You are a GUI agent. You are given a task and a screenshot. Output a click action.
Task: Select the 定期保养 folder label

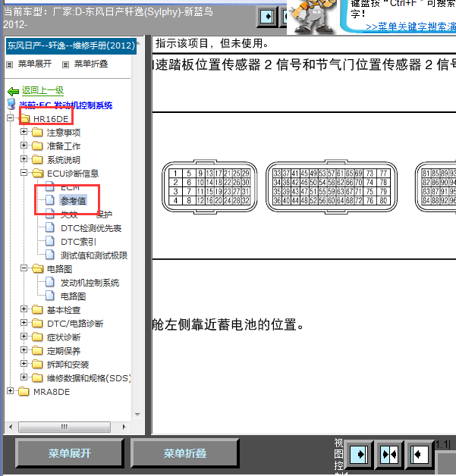click(64, 351)
